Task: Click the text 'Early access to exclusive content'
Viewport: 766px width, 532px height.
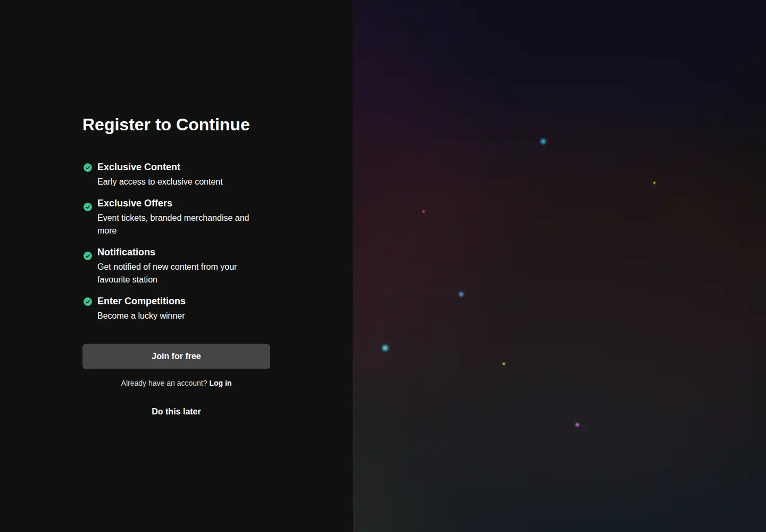Action: click(x=160, y=182)
